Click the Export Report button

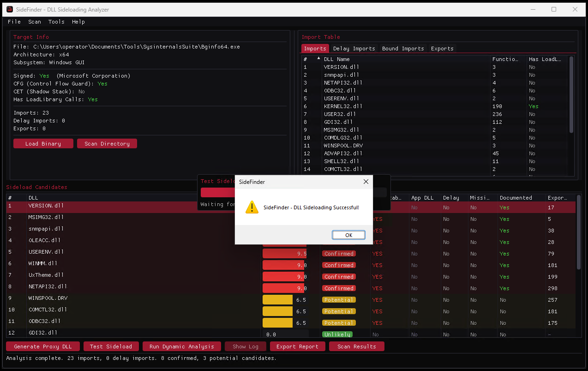297,347
